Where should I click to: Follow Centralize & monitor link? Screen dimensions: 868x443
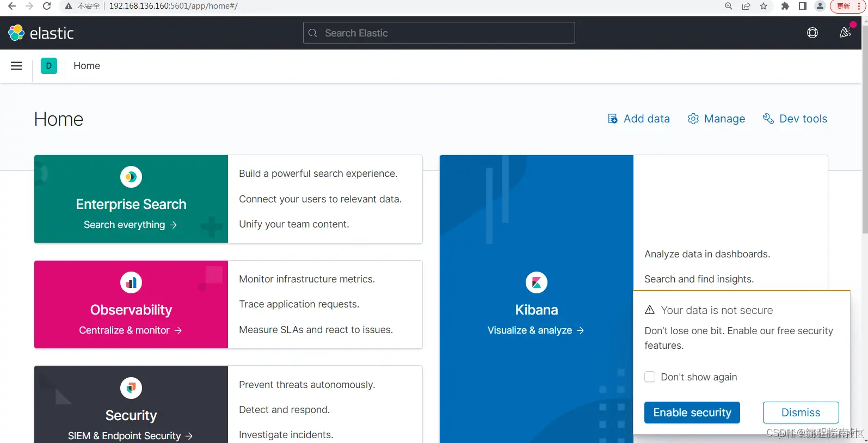pos(131,330)
